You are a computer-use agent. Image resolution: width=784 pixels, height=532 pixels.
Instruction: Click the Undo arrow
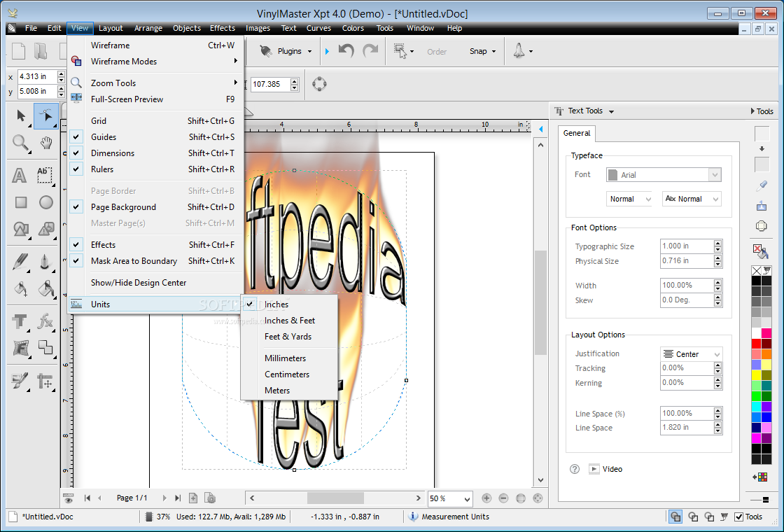tap(346, 50)
